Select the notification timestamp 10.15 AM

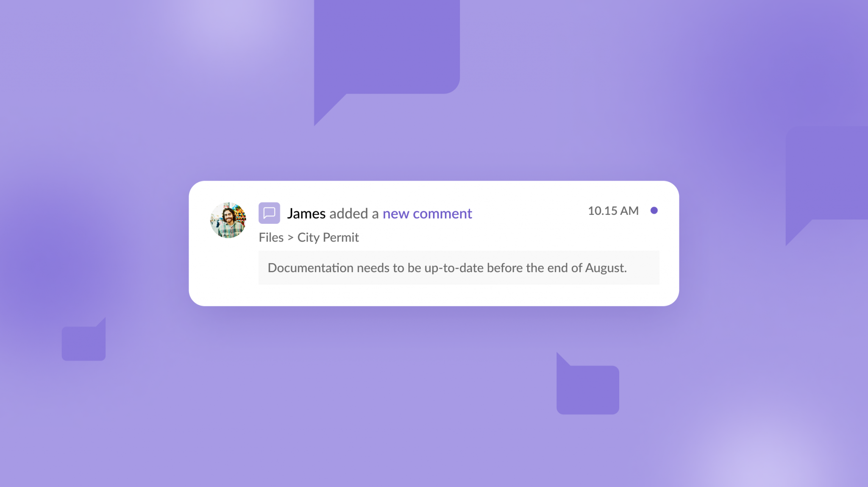[613, 210]
